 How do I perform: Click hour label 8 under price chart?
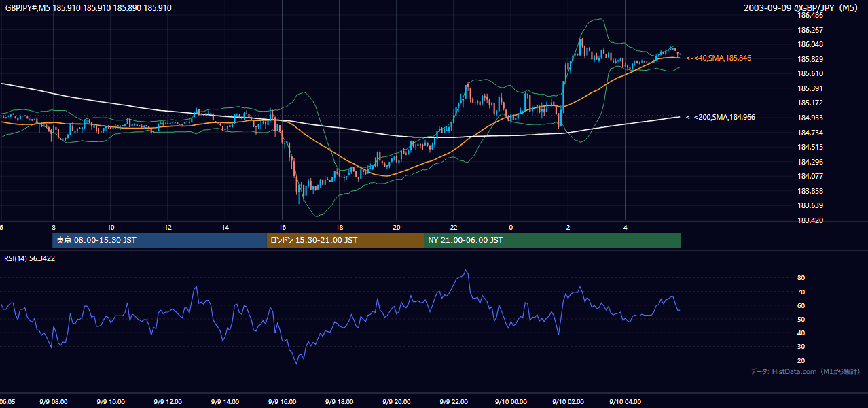click(53, 227)
